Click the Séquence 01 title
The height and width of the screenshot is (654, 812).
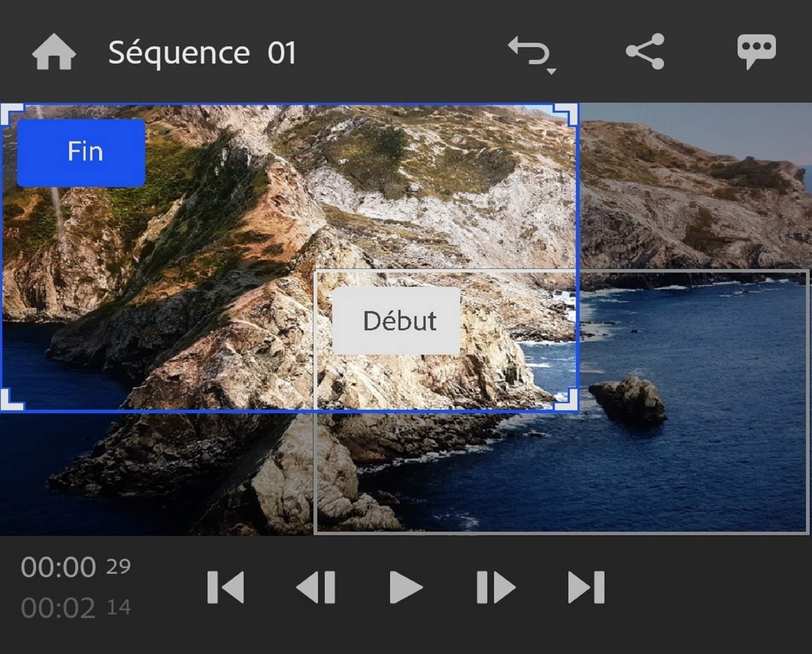coord(202,53)
